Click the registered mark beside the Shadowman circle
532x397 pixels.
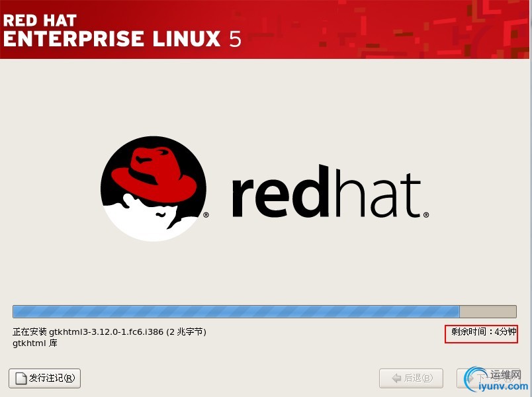(x=206, y=215)
